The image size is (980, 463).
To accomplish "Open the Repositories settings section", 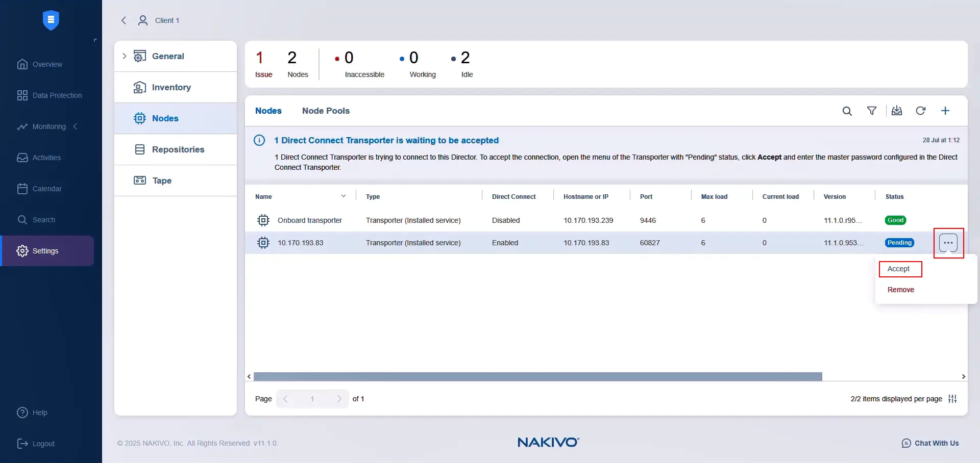I will coord(176,149).
